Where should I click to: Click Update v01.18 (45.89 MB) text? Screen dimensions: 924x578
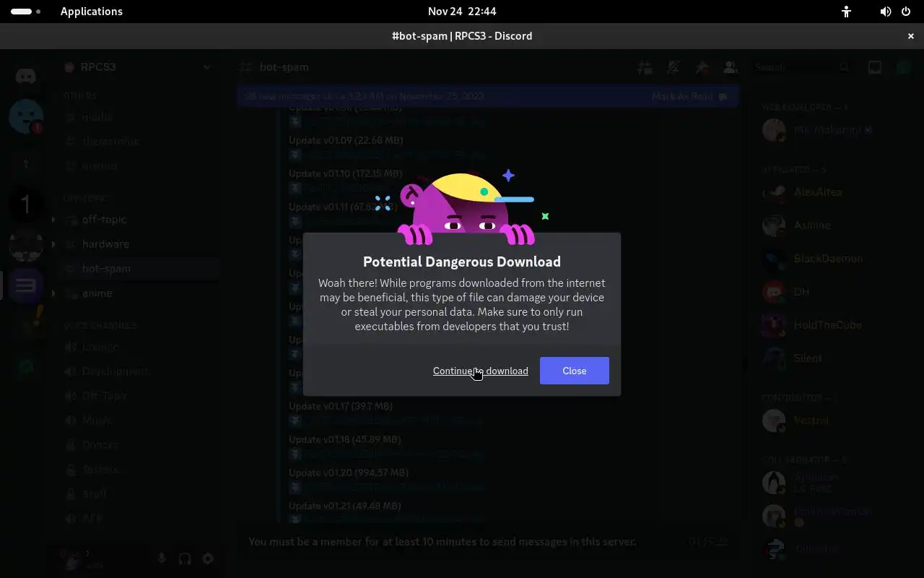tap(344, 439)
